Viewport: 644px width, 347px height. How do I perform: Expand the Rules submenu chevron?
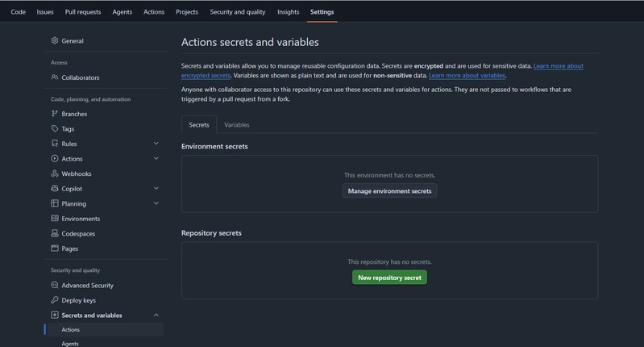point(156,144)
